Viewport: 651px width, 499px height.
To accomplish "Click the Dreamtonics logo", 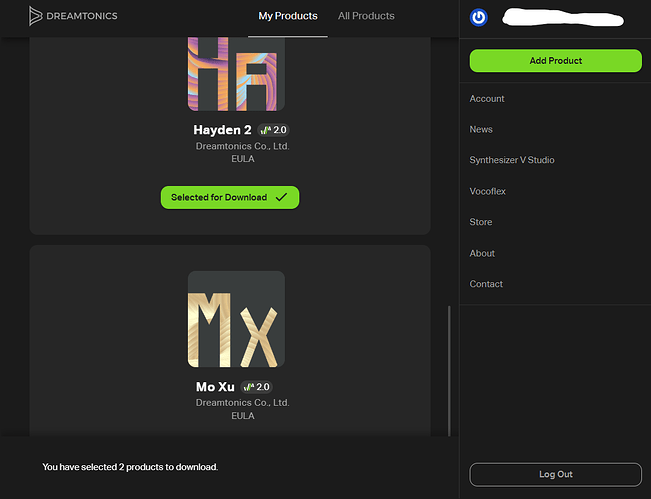I will coord(73,16).
